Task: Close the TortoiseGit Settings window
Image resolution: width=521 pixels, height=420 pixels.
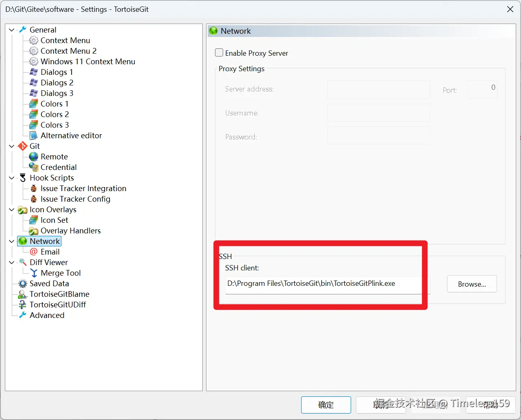Action: (x=510, y=9)
